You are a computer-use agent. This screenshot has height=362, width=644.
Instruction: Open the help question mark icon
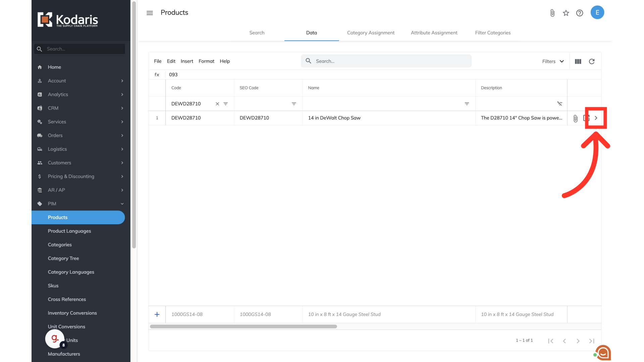[x=580, y=13]
